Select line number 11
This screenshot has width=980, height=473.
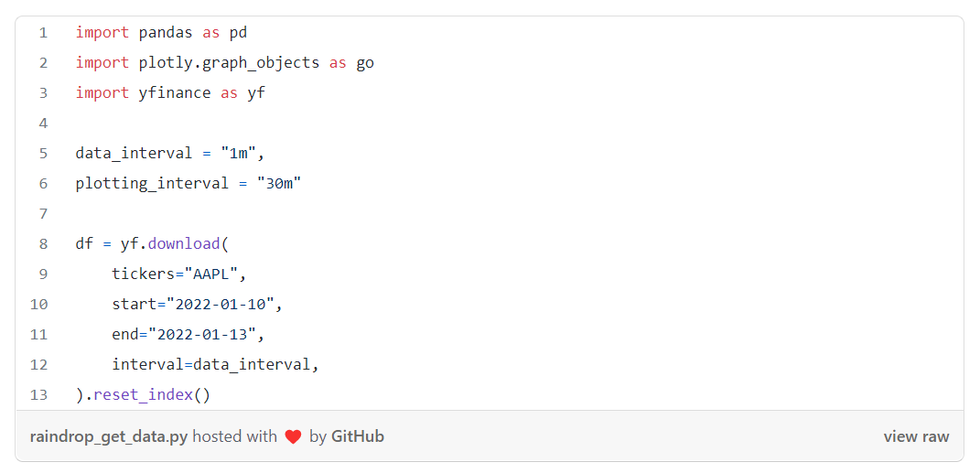[38, 335]
